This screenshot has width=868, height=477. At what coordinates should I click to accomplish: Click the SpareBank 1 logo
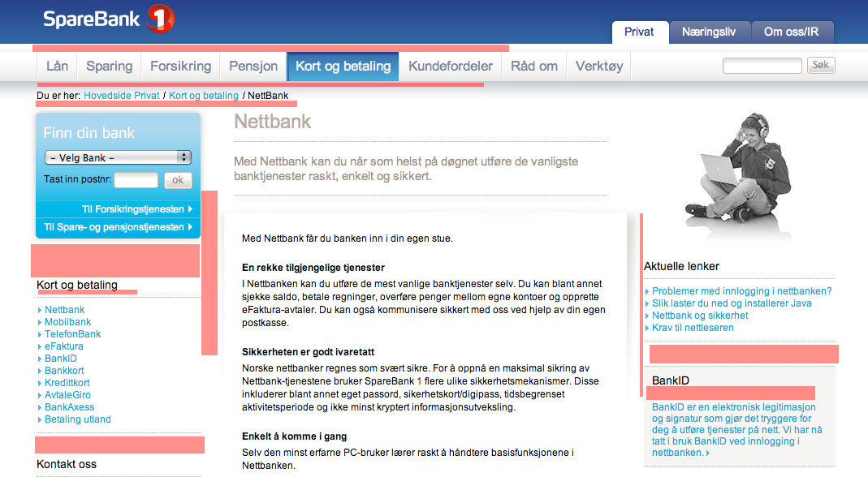click(x=109, y=19)
